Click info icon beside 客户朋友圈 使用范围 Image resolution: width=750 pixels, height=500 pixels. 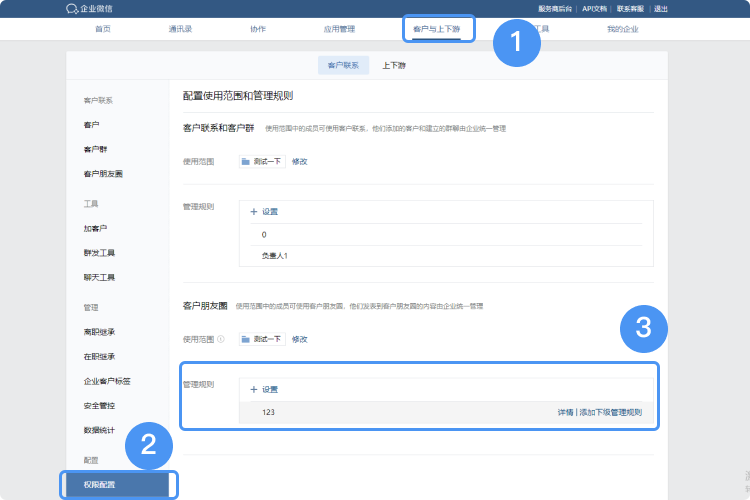click(x=221, y=339)
